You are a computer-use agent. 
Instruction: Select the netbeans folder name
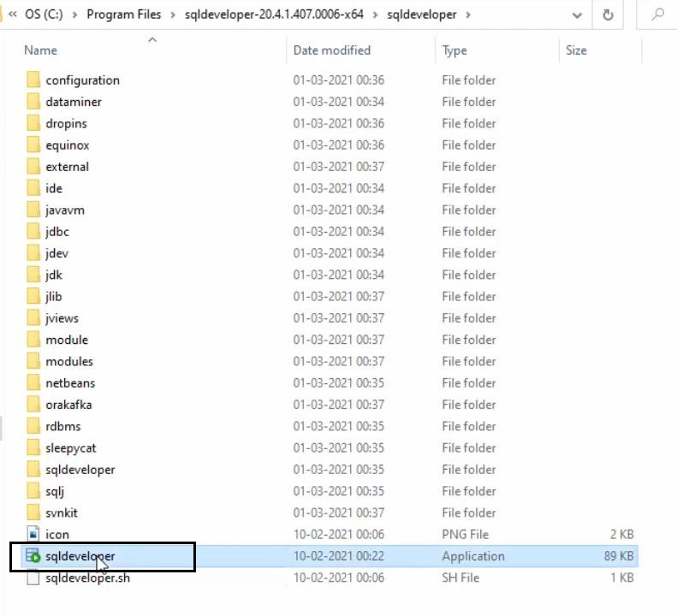point(70,383)
